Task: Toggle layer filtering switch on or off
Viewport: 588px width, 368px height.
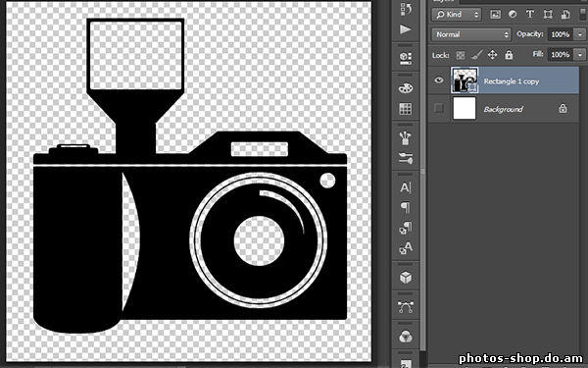Action: pos(583,15)
